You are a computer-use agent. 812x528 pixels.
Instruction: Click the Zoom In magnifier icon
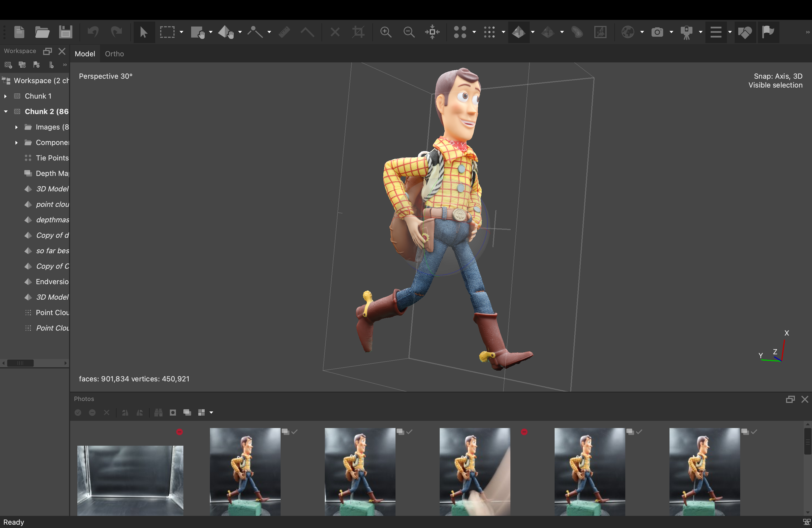click(x=386, y=32)
